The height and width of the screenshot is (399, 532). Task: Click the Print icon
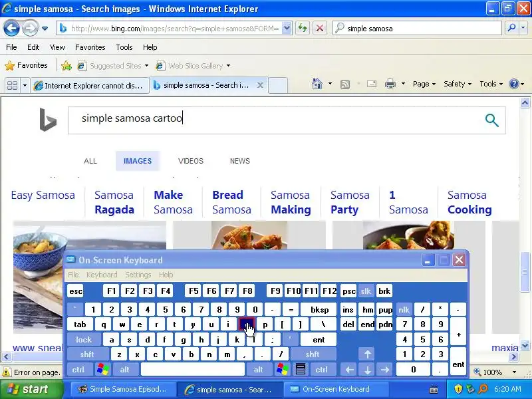[x=390, y=84]
